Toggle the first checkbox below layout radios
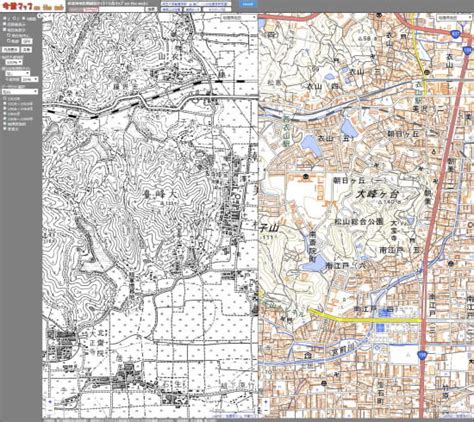474x422 pixels. click(x=4, y=24)
